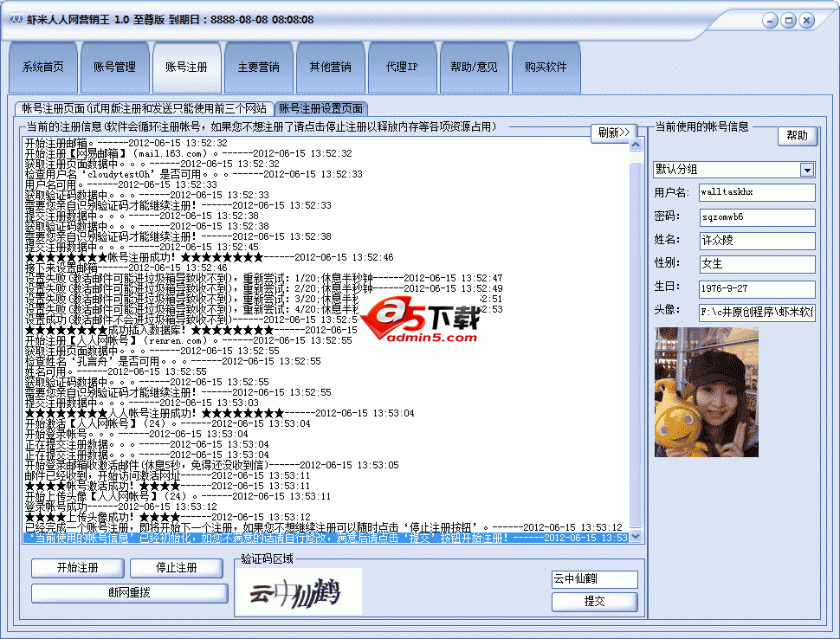Screen dimensions: 840x639
Task: Click the 姓名 field with 许众陵
Action: click(x=757, y=241)
